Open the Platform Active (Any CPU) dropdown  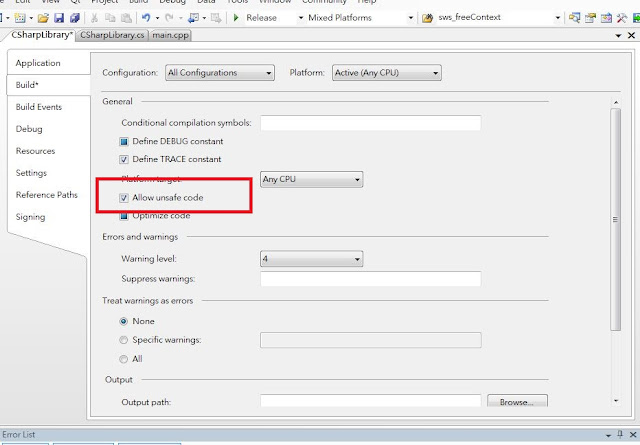click(387, 73)
